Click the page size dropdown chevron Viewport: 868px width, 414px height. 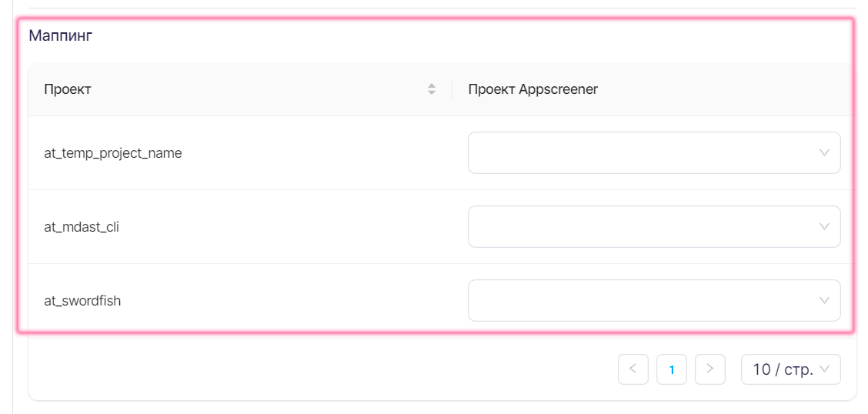pyautogui.click(x=824, y=369)
